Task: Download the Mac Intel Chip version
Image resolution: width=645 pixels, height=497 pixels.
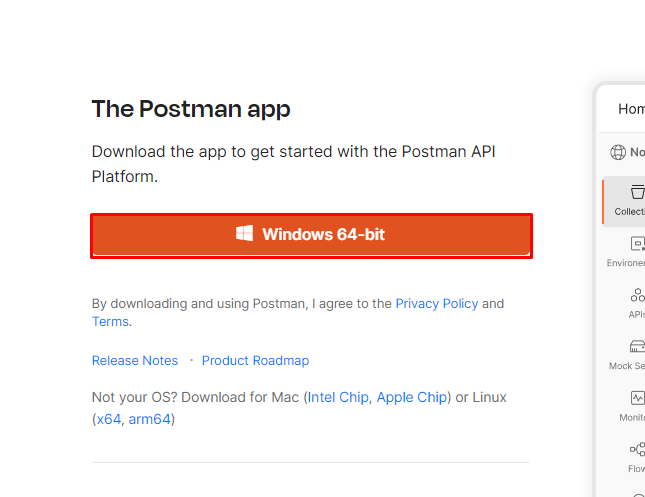Action: [x=338, y=397]
